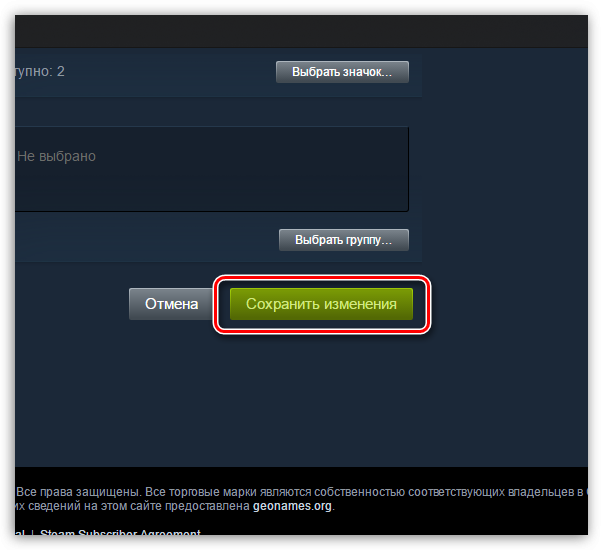Click the Все торговые марки trademark sentence
The height and width of the screenshot is (550, 603).
point(365,492)
